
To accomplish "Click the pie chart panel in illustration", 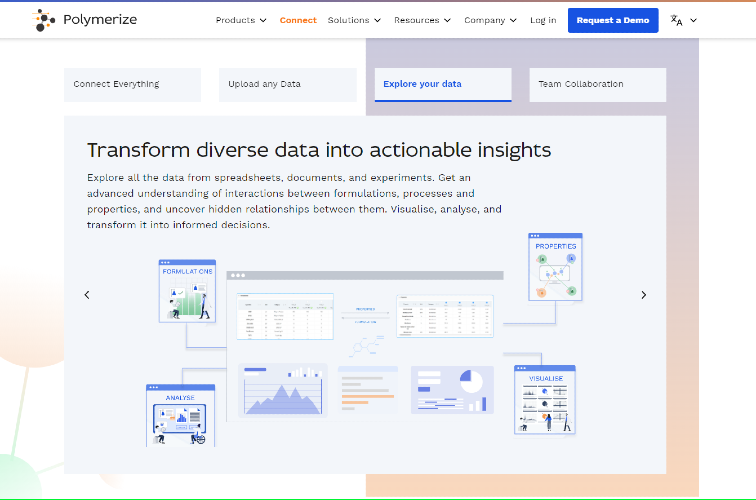I will [x=452, y=390].
